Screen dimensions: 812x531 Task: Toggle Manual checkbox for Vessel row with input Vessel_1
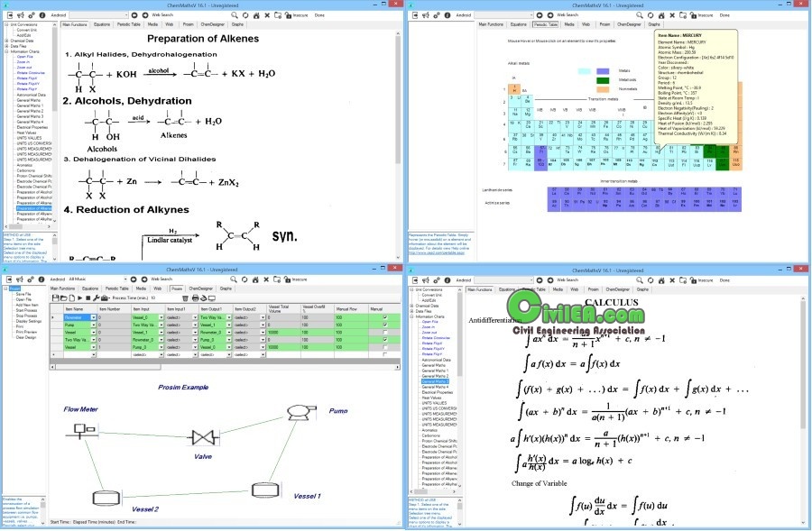[x=384, y=333]
